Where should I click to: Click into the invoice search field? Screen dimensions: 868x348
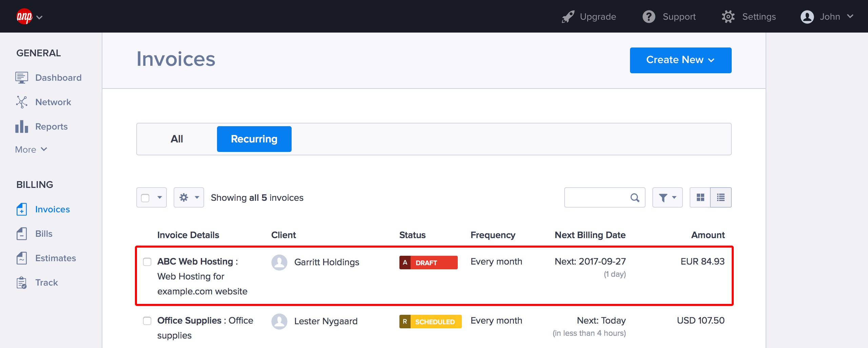(597, 197)
